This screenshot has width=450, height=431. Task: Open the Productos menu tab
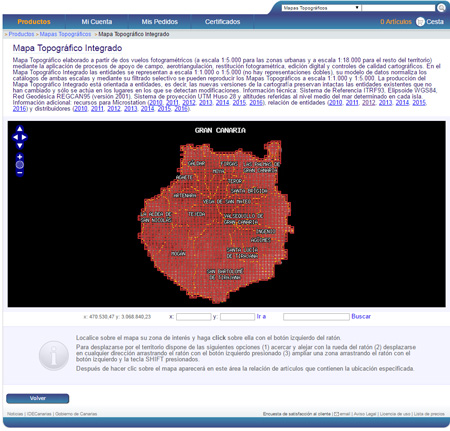click(x=34, y=22)
